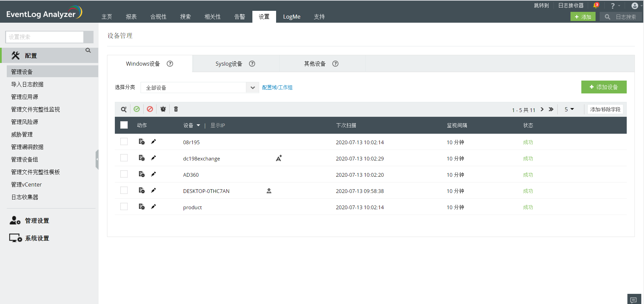Switch to the 其他设备 tab

pos(315,64)
